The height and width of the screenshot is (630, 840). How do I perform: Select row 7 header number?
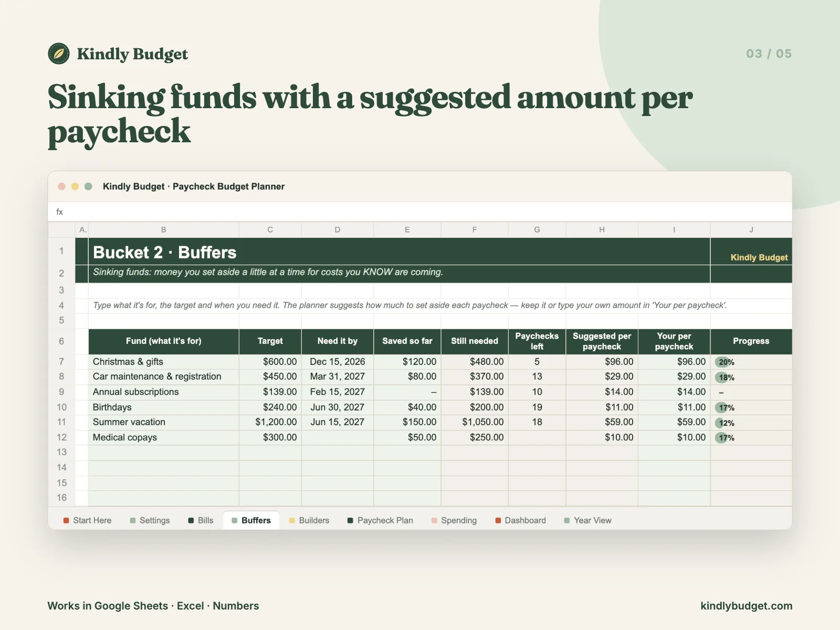pos(61,362)
